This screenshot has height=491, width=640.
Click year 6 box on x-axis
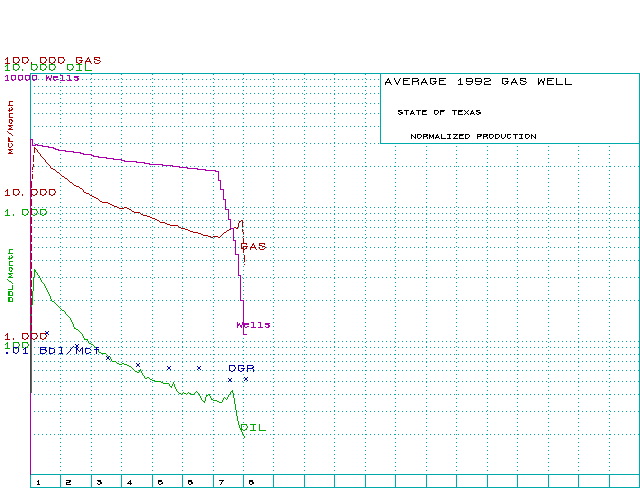click(190, 482)
